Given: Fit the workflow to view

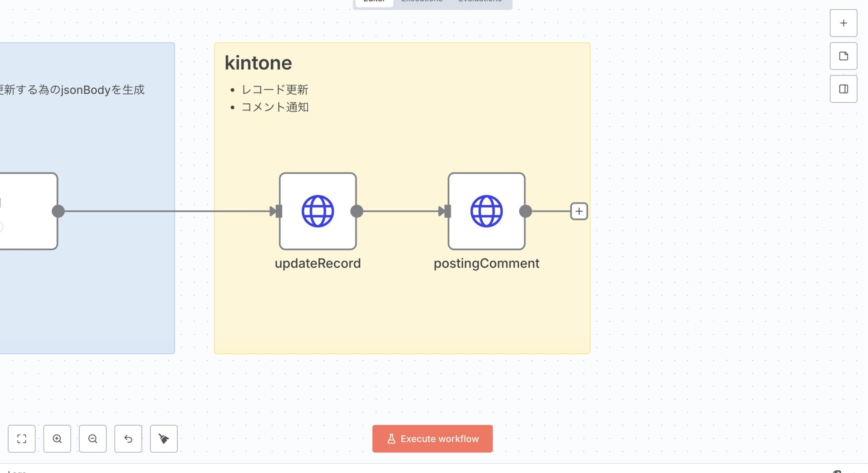Looking at the screenshot, I should click(22, 439).
